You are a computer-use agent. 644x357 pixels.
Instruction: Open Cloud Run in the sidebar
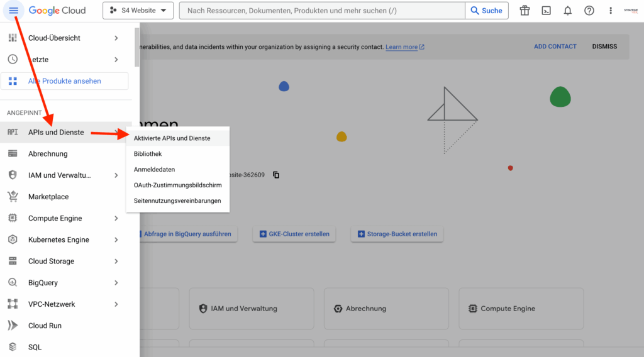click(65, 326)
